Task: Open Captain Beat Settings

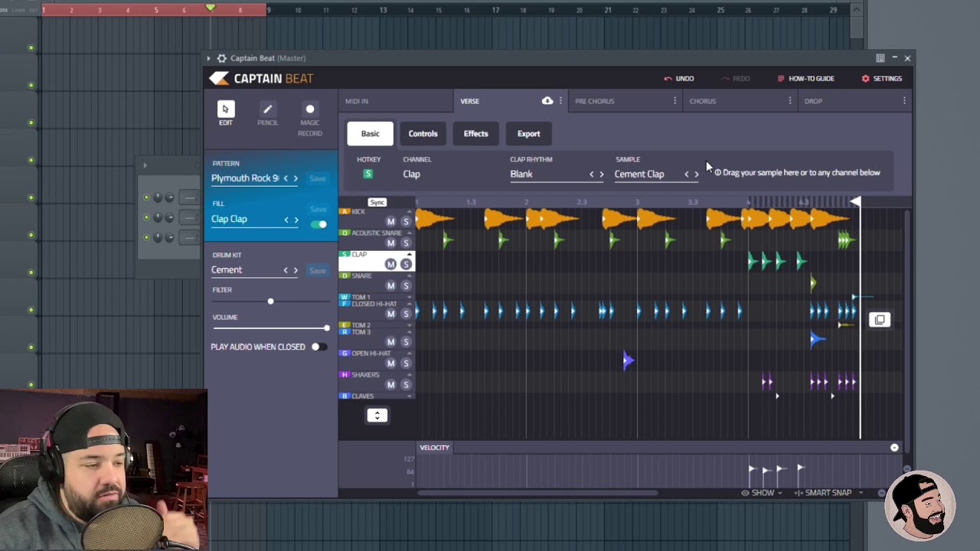Action: (x=882, y=79)
